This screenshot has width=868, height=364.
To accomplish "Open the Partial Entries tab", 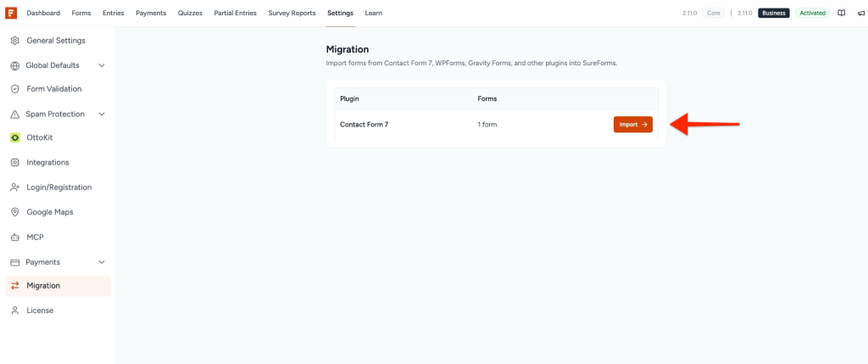I will (236, 13).
